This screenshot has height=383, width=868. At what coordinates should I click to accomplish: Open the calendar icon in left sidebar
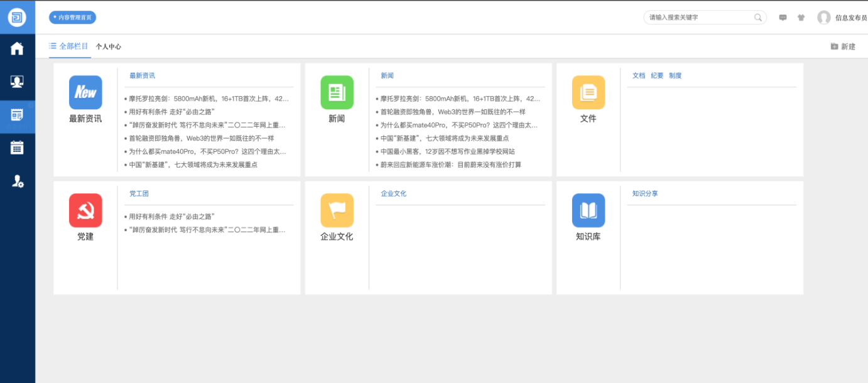pos(17,148)
